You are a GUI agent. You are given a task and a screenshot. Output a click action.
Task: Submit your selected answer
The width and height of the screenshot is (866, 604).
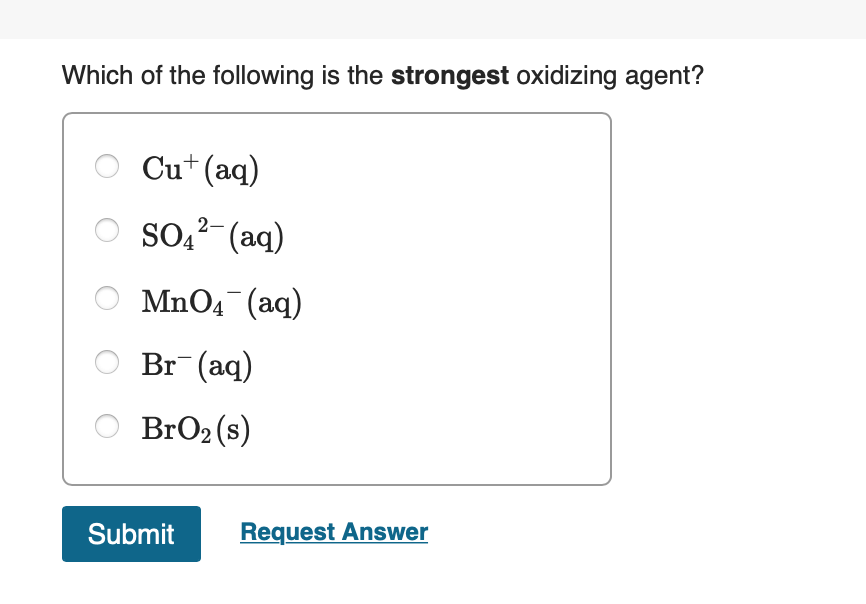point(131,534)
